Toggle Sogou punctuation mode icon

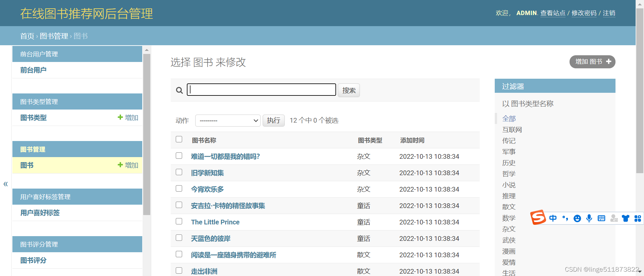[x=565, y=218]
